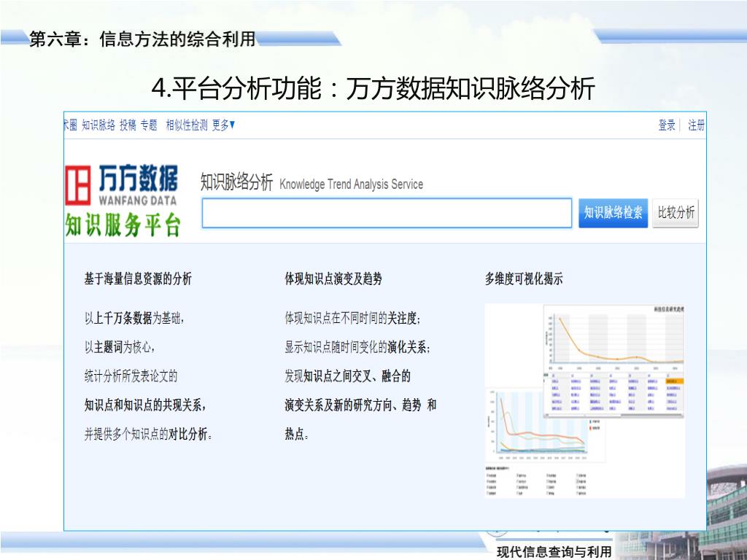The height and width of the screenshot is (560, 747).
Task: Open 相似性检测 link
Action: click(186, 125)
